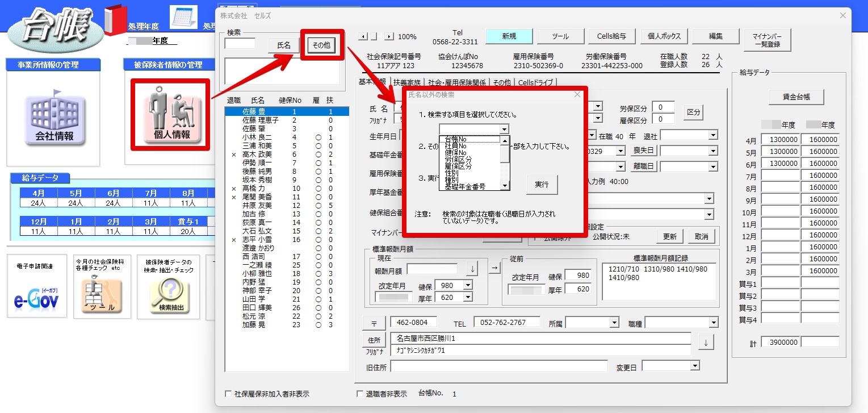This screenshot has width=868, height=413.
Task: Open the 検索抽出 magnifier icon
Action: (169, 286)
